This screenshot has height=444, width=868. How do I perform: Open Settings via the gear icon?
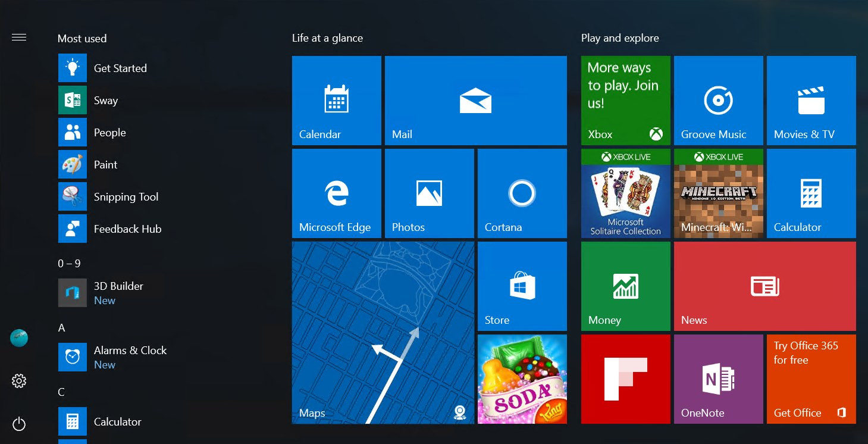(19, 381)
